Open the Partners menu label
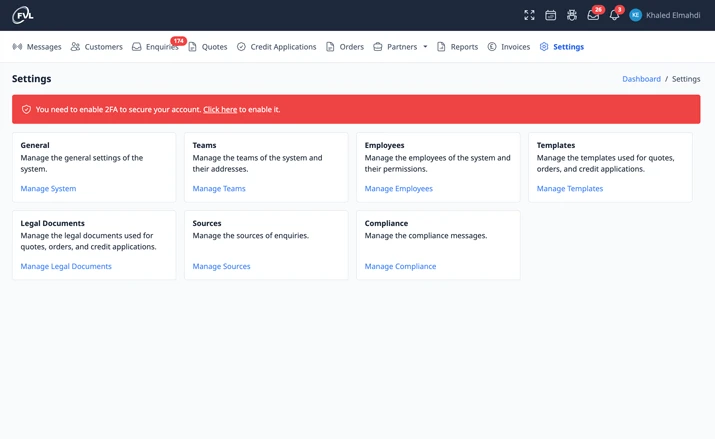715x439 pixels. coord(402,46)
